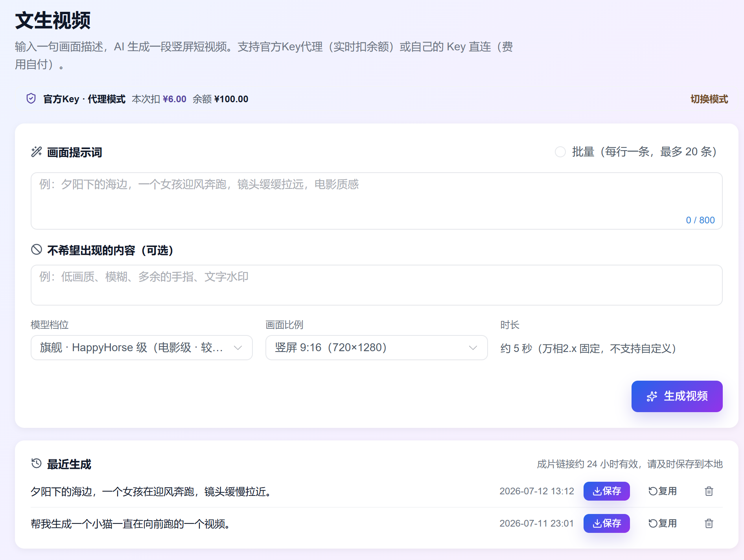
Task: Click the 帮我生成一个小猫 recent generation text
Action: pyautogui.click(x=131, y=524)
